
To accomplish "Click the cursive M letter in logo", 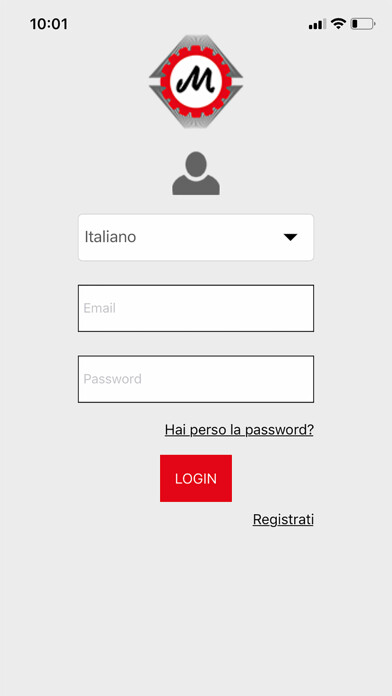I will point(196,81).
